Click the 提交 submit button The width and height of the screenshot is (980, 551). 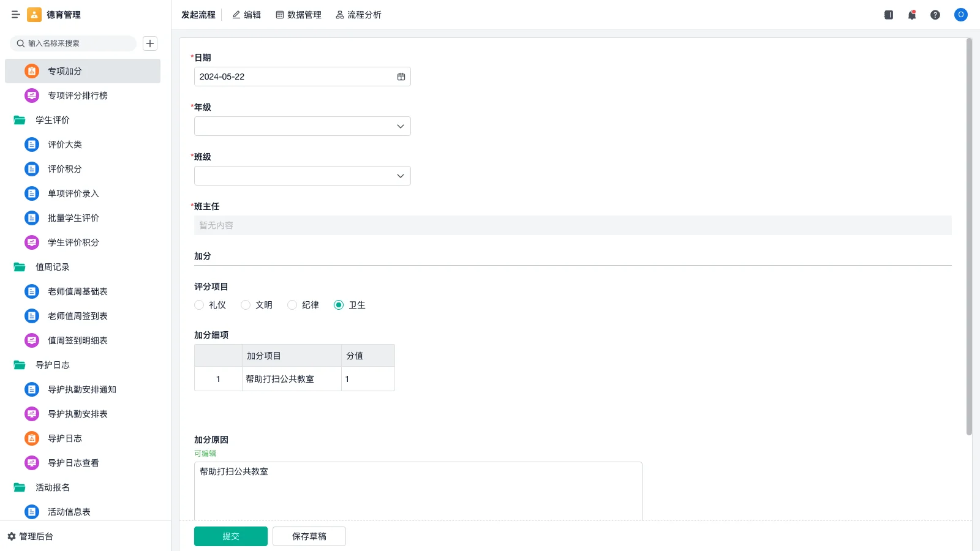[x=230, y=536]
